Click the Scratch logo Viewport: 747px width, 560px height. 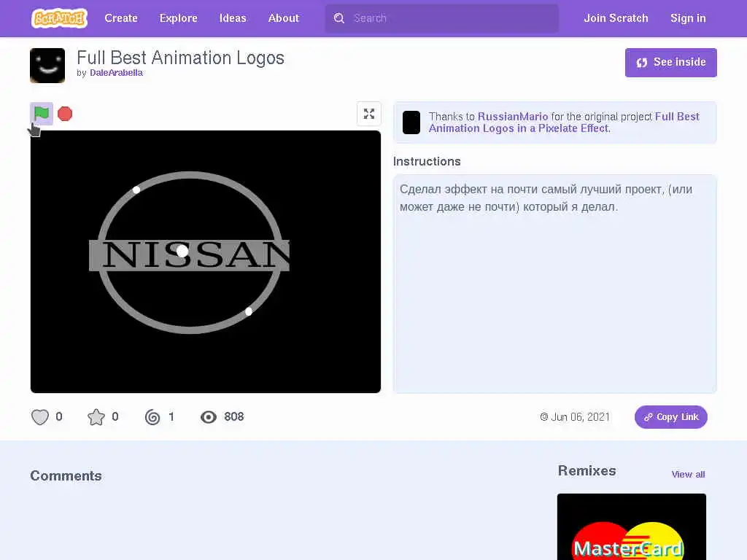pyautogui.click(x=59, y=18)
